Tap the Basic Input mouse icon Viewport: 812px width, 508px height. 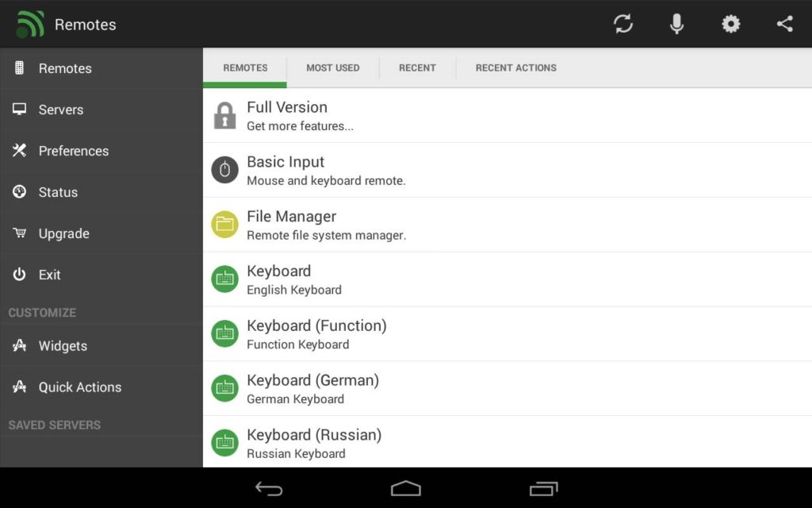[224, 170]
